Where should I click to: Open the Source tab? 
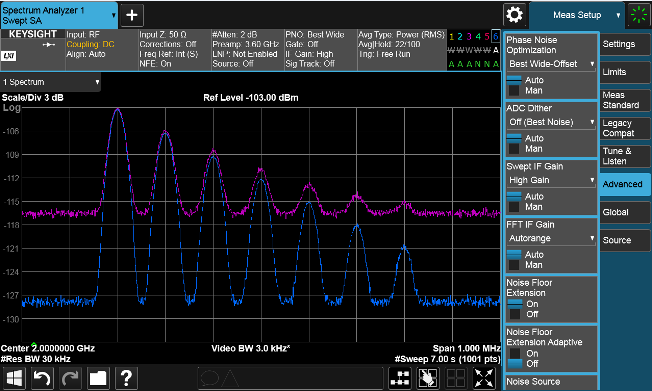625,240
